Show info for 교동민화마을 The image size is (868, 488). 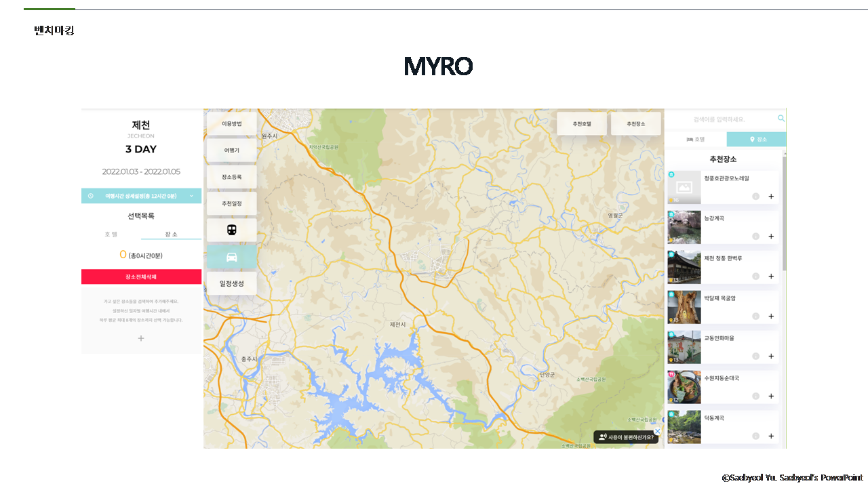[755, 357]
